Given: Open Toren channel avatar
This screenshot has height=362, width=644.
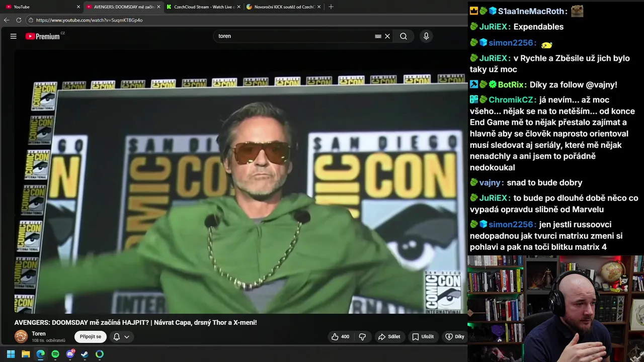Looking at the screenshot, I should (21, 336).
